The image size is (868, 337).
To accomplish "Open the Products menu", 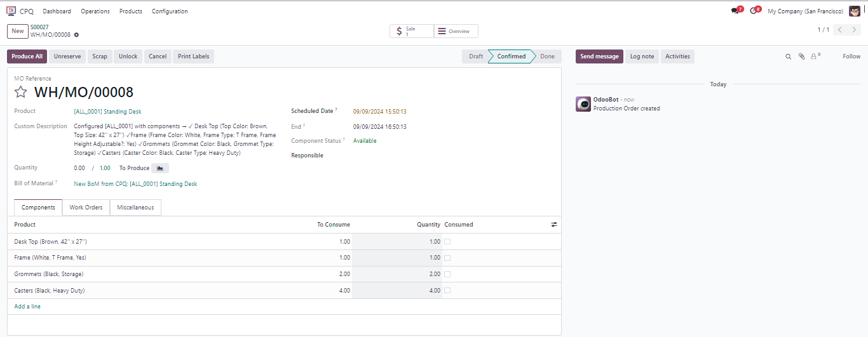I will 131,11.
